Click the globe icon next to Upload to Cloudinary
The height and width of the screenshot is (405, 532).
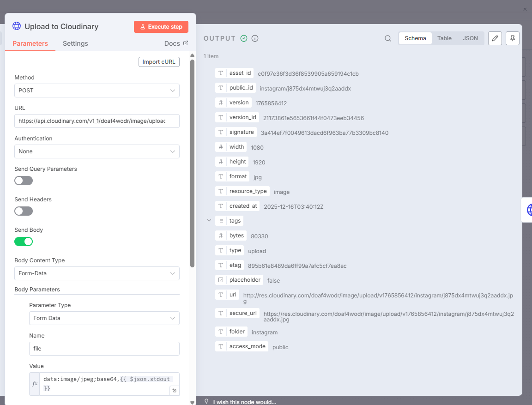tap(17, 26)
